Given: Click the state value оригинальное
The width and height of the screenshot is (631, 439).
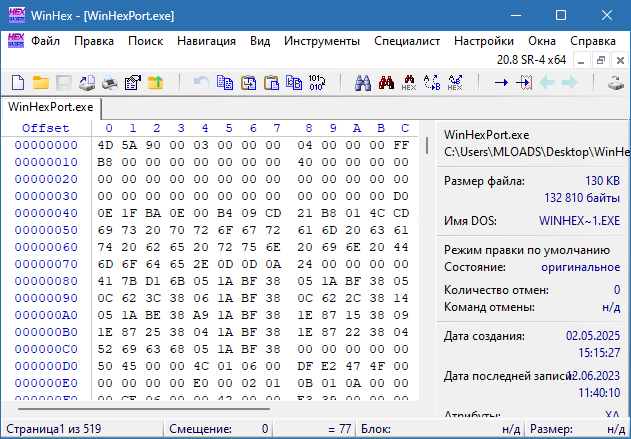Looking at the screenshot, I should (x=581, y=267).
